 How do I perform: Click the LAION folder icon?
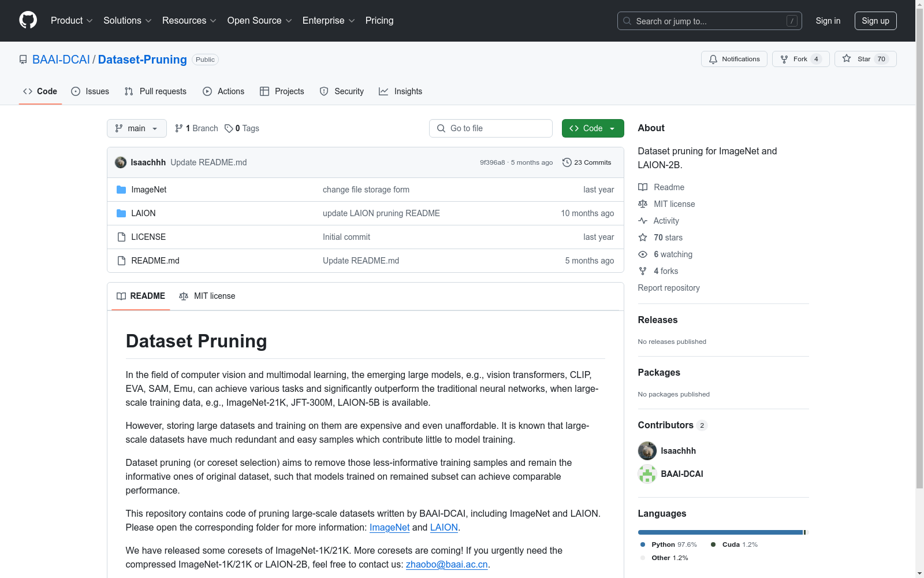121,213
